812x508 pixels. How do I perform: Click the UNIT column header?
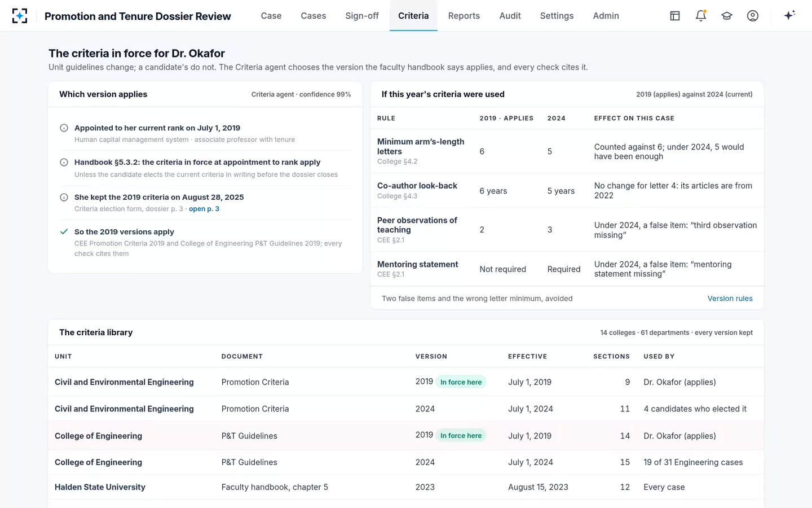(x=63, y=357)
